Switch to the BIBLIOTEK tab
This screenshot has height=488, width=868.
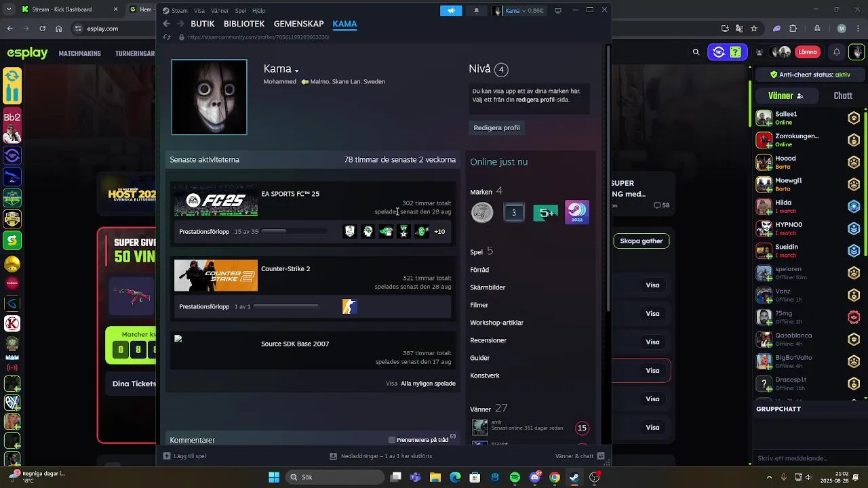point(244,24)
